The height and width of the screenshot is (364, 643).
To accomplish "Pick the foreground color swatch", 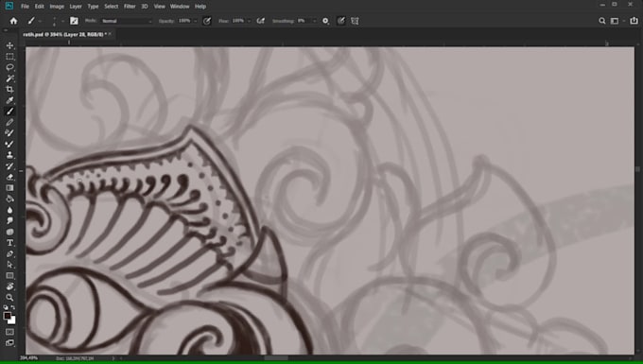I will [8, 316].
